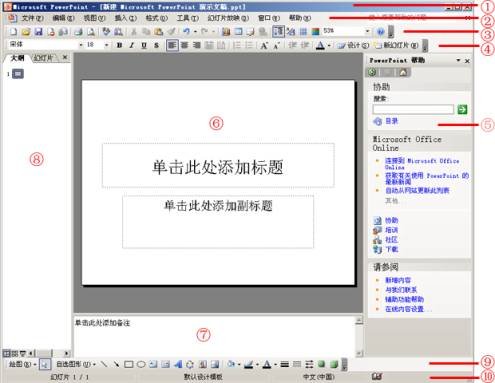Open the zoom percentage dropdown

click(367, 31)
